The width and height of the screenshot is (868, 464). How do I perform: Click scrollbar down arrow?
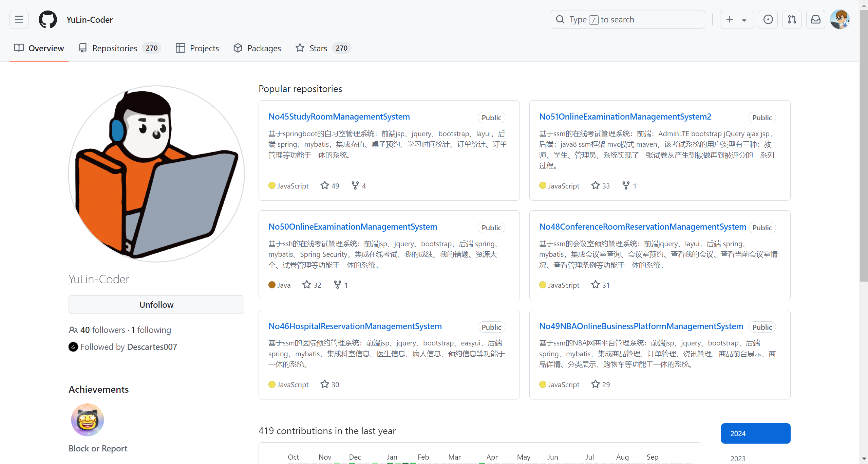coord(864,459)
